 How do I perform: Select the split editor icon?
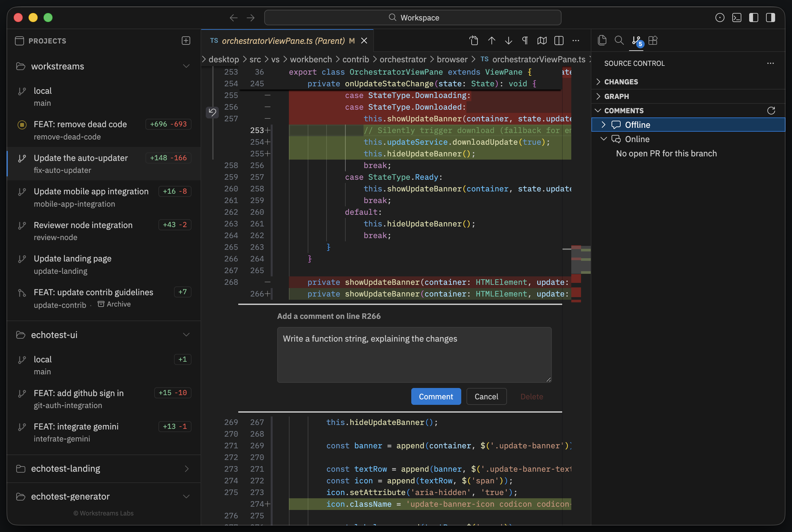[558, 40]
